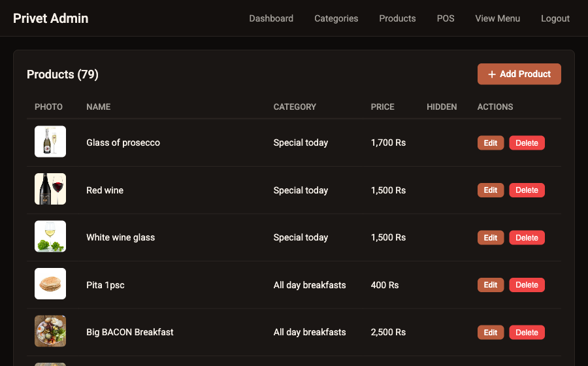Delete the Glass of prosecco product
Viewport: 588px width, 366px height.
[527, 143]
